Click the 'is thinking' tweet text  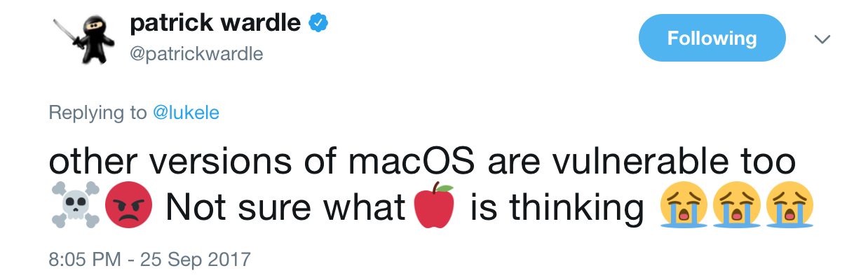[x=557, y=207]
